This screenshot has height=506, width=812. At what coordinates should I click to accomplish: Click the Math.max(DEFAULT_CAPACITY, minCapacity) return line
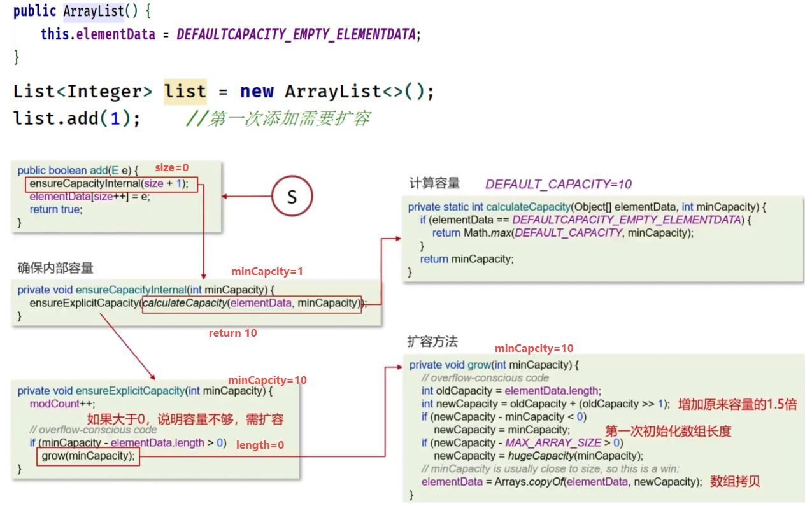point(563,233)
